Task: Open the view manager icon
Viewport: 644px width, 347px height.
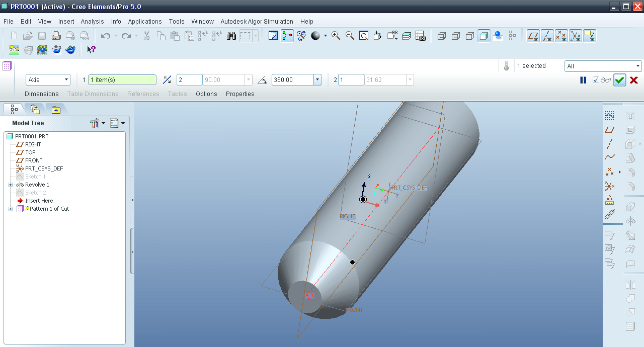Action: point(421,36)
